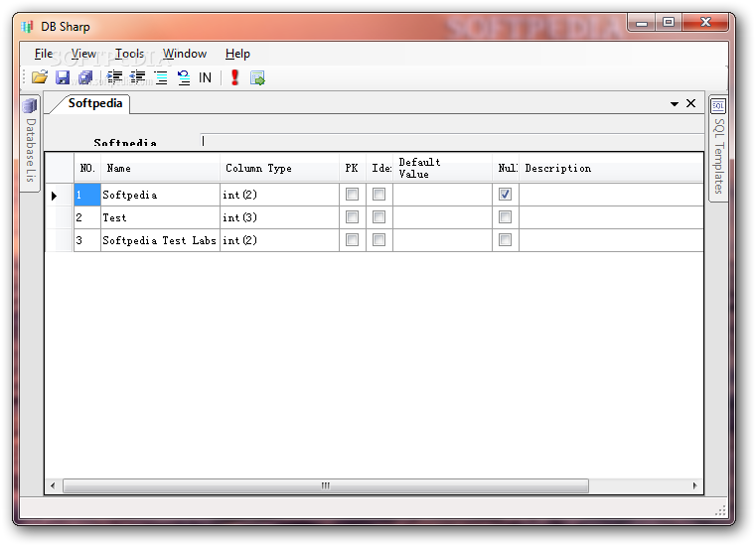Select row header with current-row arrow
The height and width of the screenshot is (546, 756).
[60, 195]
